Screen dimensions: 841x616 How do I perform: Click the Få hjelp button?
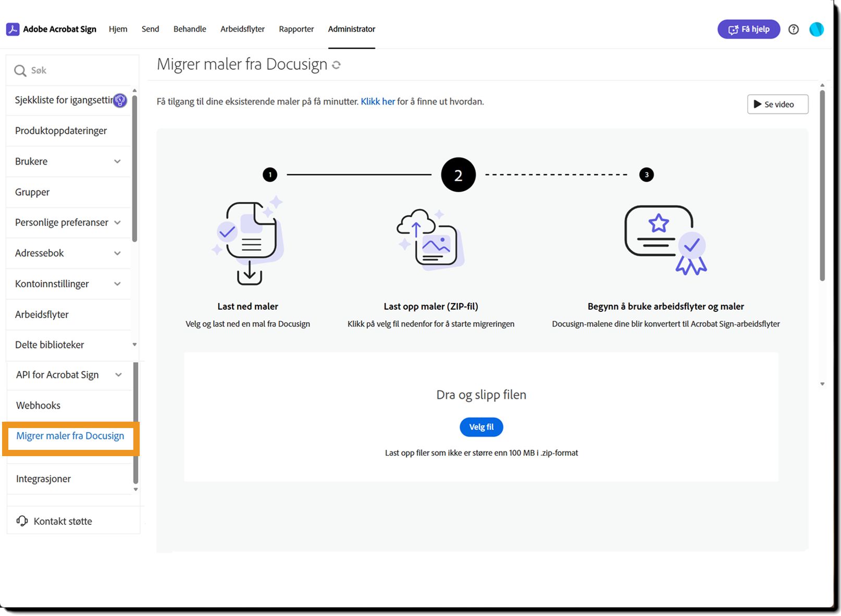coord(749,29)
